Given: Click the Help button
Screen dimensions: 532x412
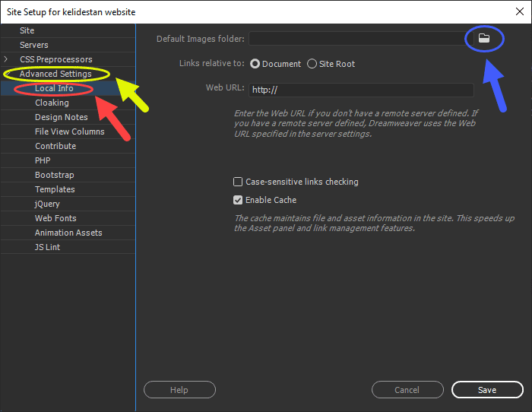Looking at the screenshot, I should [x=179, y=390].
